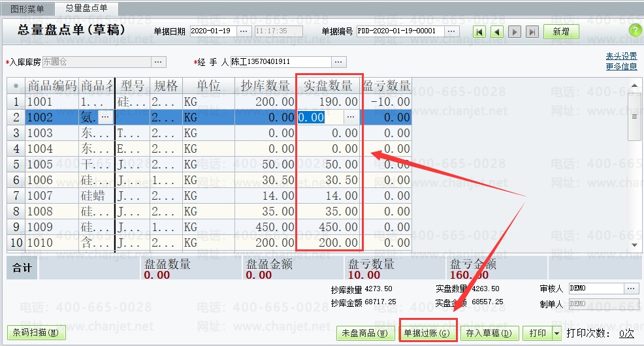The width and height of the screenshot is (644, 346).
Task: Click the 新增 button
Action: click(560, 31)
